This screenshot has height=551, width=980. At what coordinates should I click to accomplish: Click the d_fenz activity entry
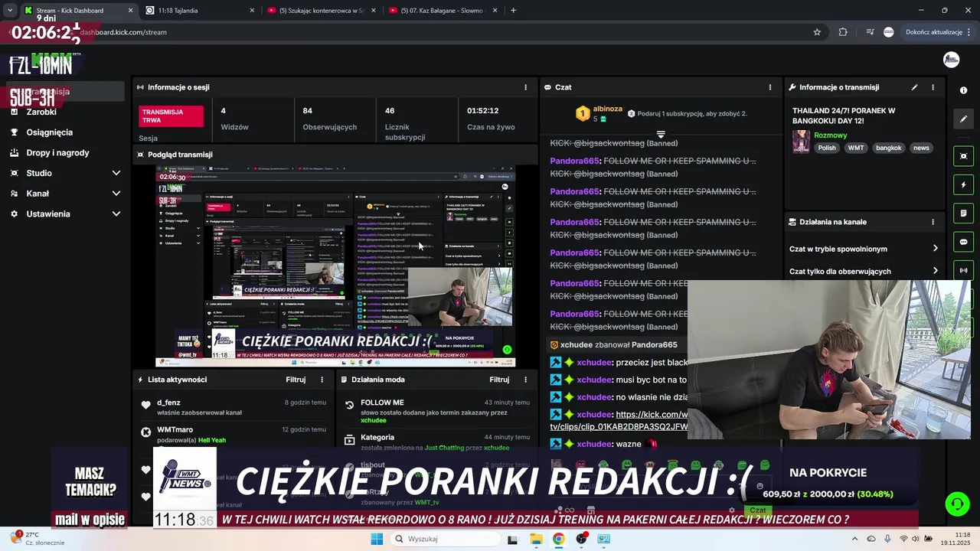(234, 407)
